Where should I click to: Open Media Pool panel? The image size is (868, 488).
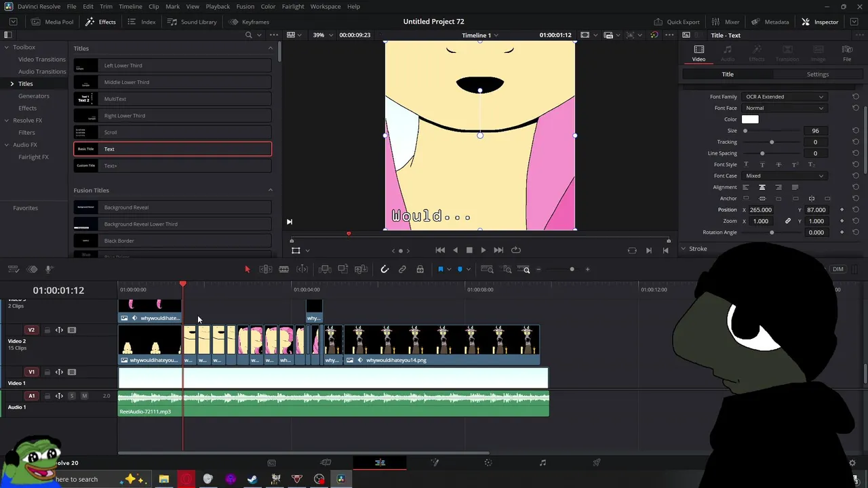click(x=52, y=22)
